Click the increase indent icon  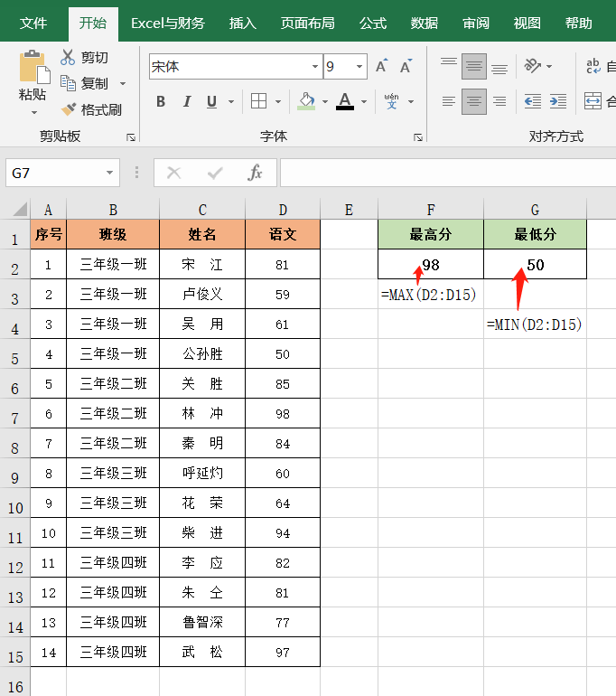click(x=558, y=101)
